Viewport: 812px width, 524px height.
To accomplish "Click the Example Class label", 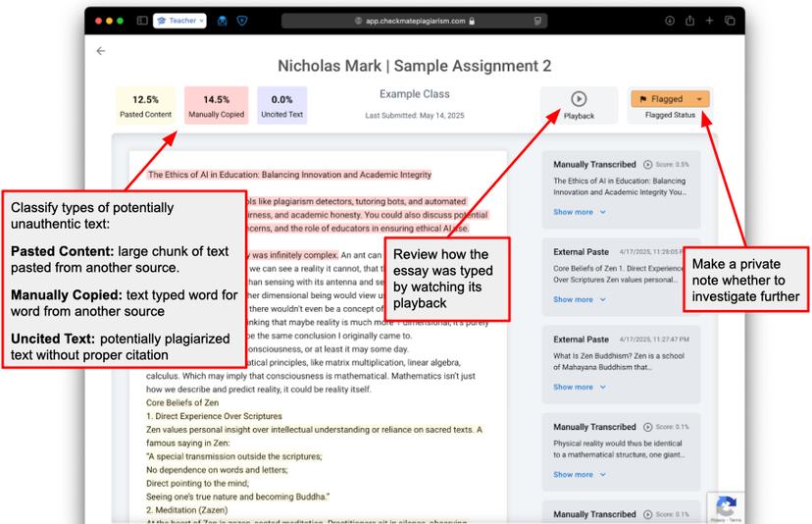I will click(x=414, y=94).
